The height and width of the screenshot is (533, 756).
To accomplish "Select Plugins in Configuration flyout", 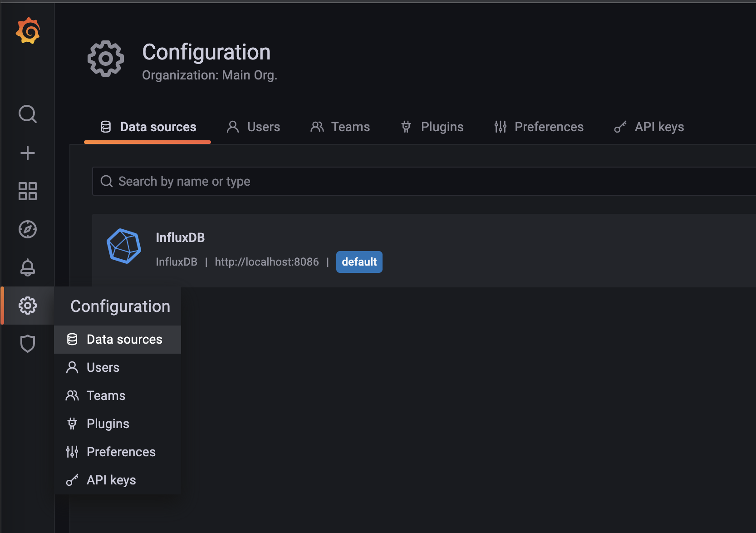I will coord(118,424).
